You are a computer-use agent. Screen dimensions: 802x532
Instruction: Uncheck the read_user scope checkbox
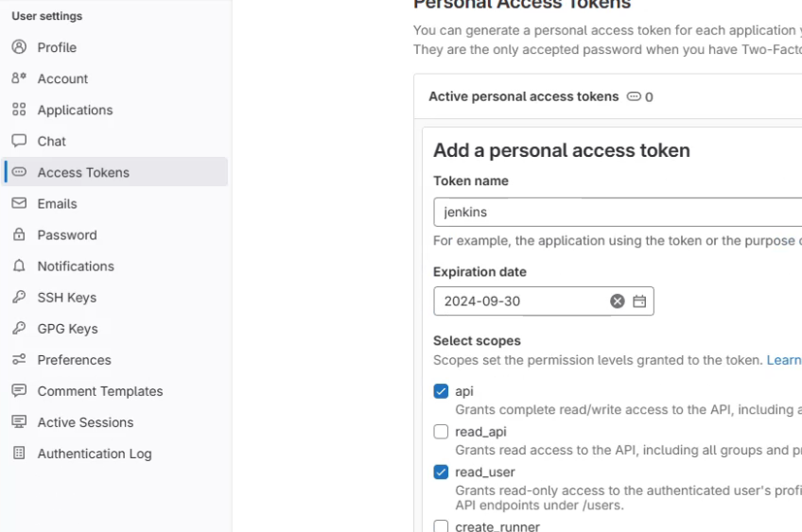pyautogui.click(x=441, y=472)
